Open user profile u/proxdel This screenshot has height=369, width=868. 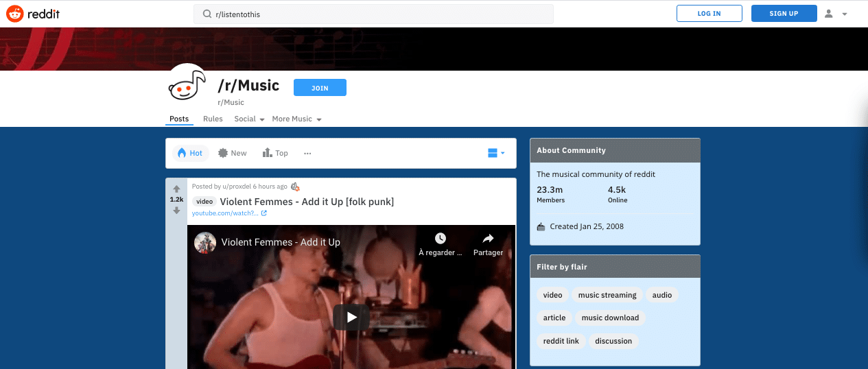tap(237, 187)
